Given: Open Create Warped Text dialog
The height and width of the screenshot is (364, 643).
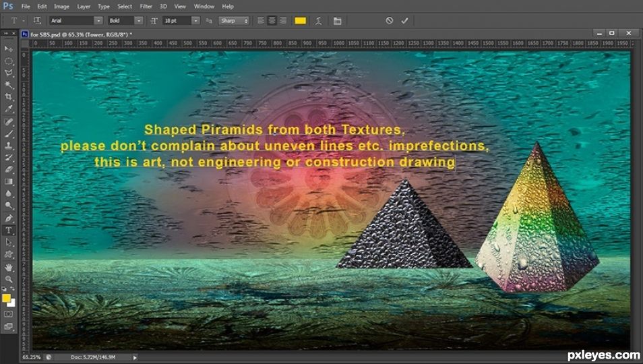Looking at the screenshot, I should 319,21.
